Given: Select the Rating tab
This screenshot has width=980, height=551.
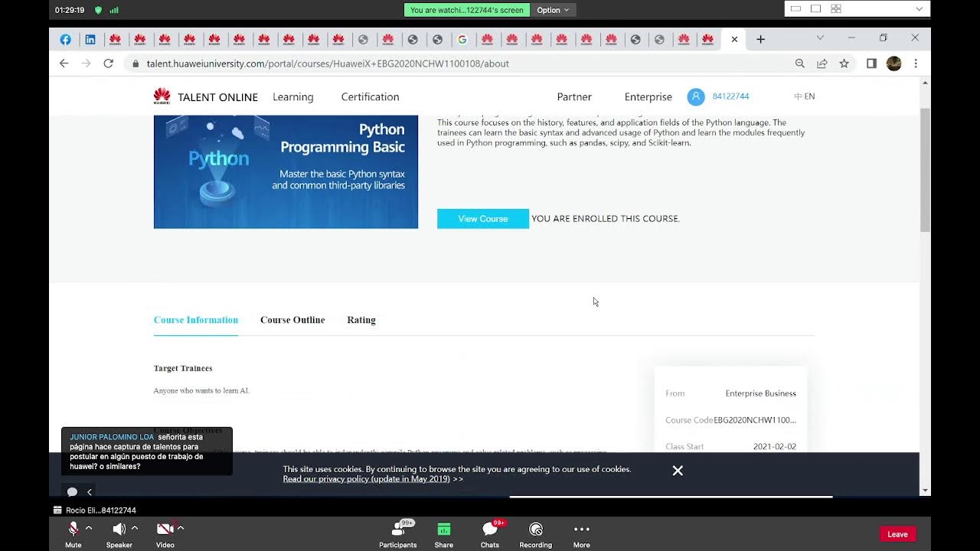Looking at the screenshot, I should (361, 320).
